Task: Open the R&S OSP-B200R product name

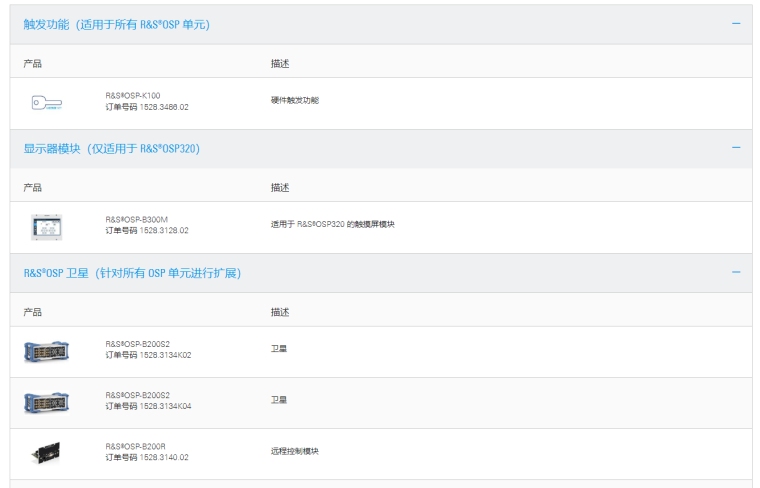Action: [136, 446]
